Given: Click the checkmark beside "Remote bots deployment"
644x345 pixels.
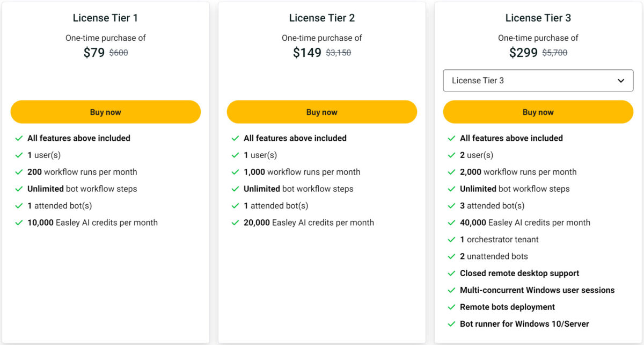Looking at the screenshot, I should point(451,307).
